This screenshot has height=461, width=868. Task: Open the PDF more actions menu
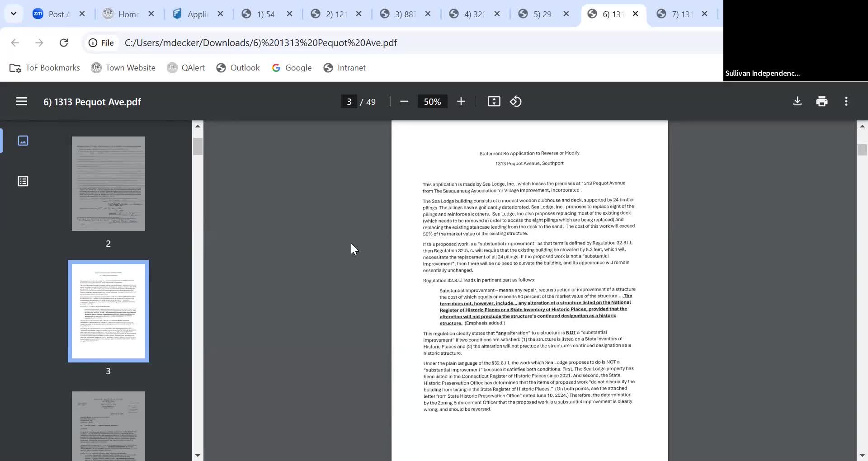[x=846, y=102]
